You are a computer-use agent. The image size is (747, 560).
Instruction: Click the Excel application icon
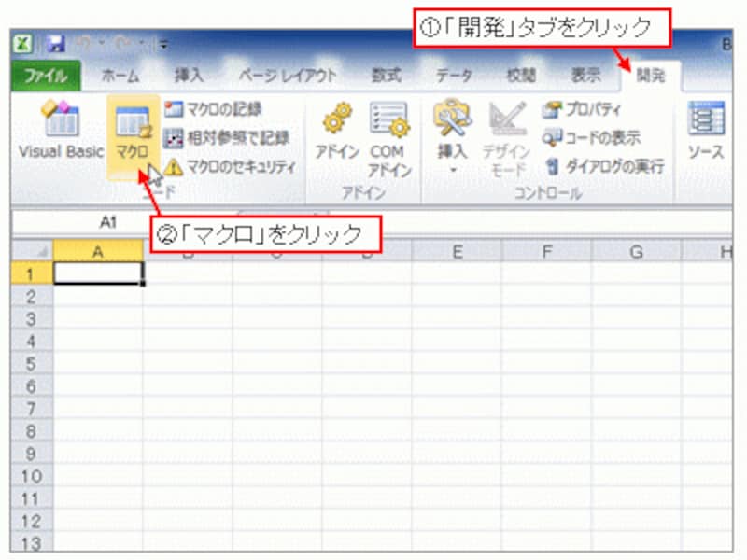(22, 44)
